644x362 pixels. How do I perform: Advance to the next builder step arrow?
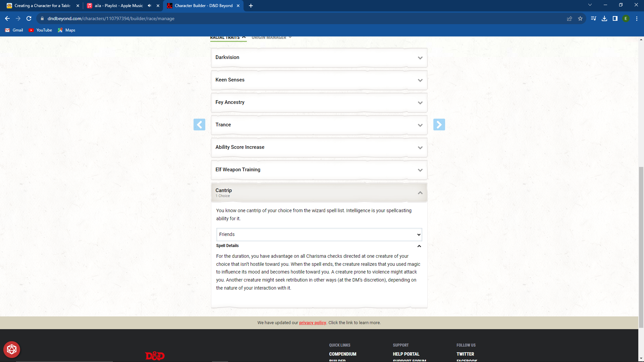(439, 124)
